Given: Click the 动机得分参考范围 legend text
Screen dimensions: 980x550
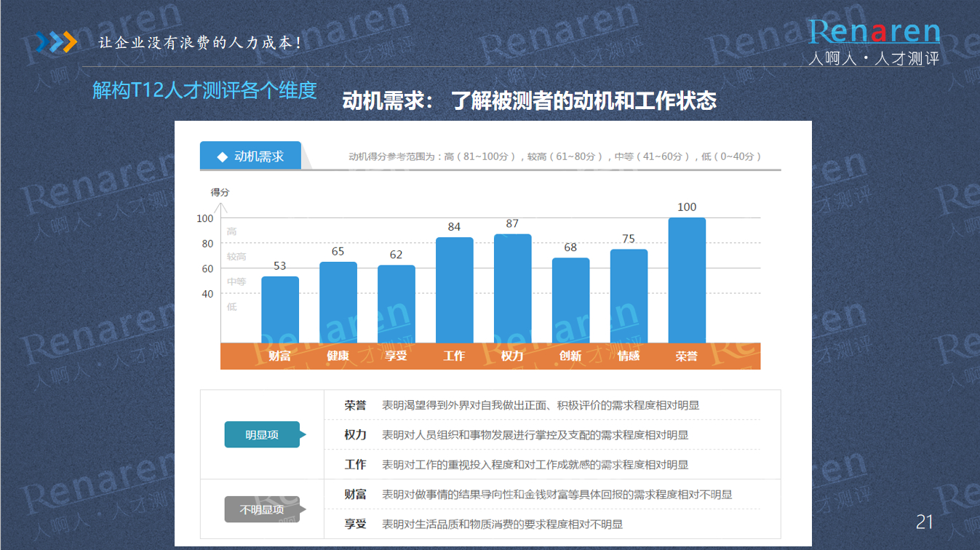Looking at the screenshot, I should point(555,156).
